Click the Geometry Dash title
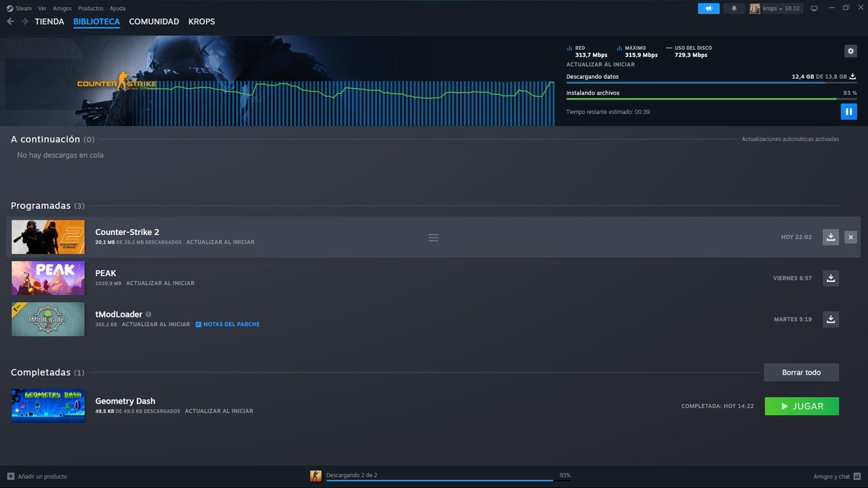The image size is (868, 488). click(x=125, y=401)
